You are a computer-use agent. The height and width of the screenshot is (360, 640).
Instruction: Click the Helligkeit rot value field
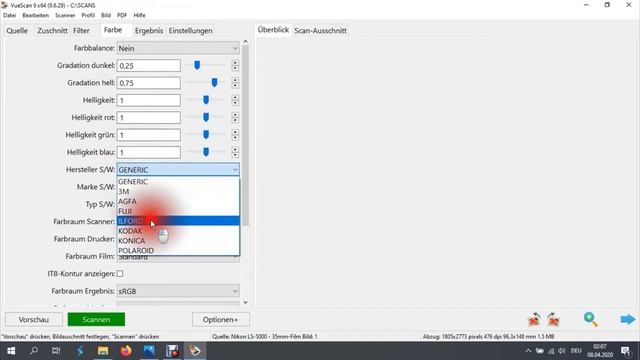click(x=149, y=118)
